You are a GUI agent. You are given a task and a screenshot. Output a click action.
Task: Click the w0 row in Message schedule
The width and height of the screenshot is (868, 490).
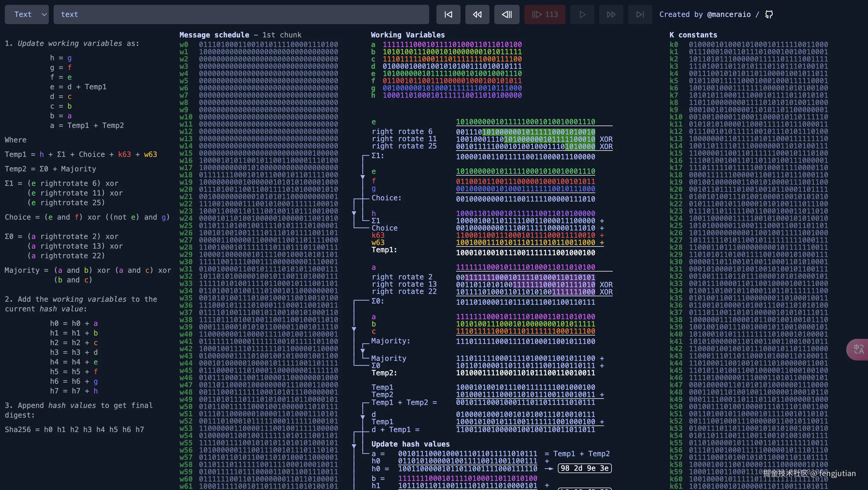[259, 45]
